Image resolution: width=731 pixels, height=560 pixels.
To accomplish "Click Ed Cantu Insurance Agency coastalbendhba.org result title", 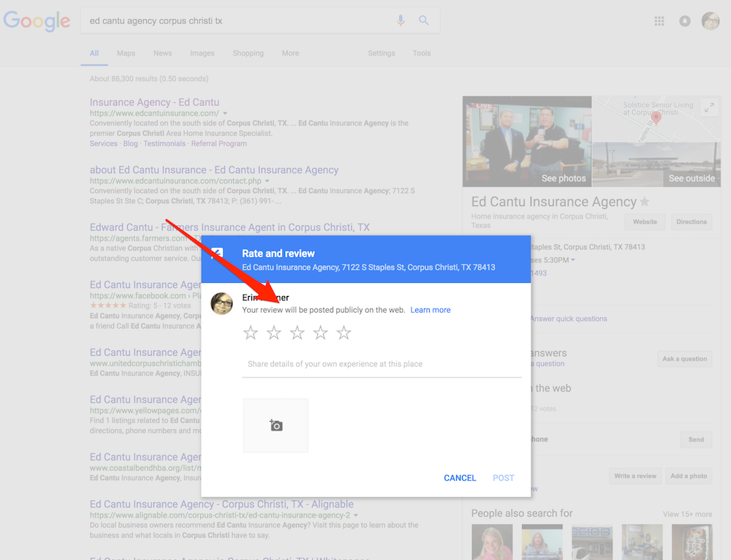I will (145, 457).
